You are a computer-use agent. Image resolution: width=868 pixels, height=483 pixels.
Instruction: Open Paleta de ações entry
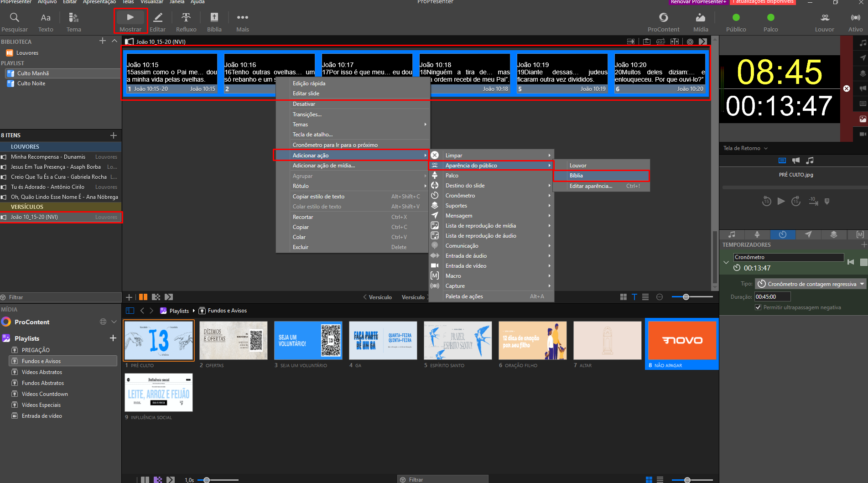[x=491, y=296]
